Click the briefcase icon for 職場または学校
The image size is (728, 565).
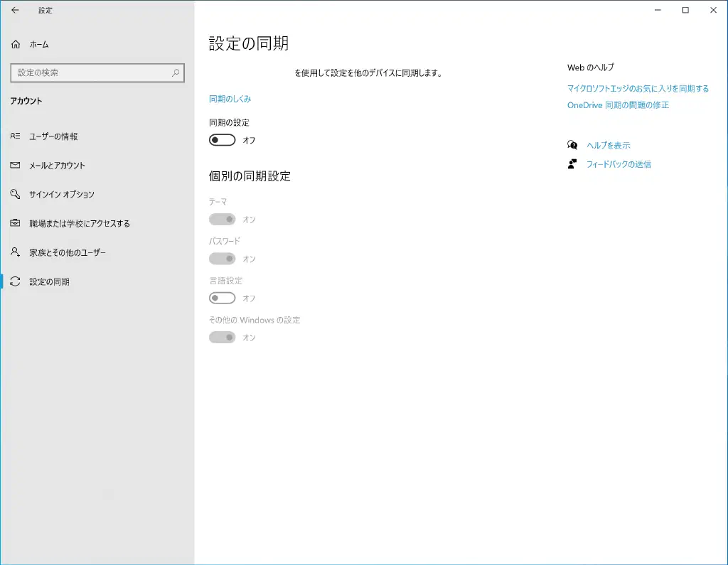15,224
